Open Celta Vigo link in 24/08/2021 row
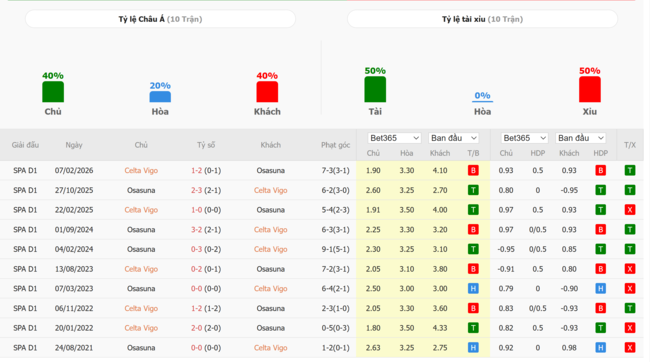 point(270,348)
